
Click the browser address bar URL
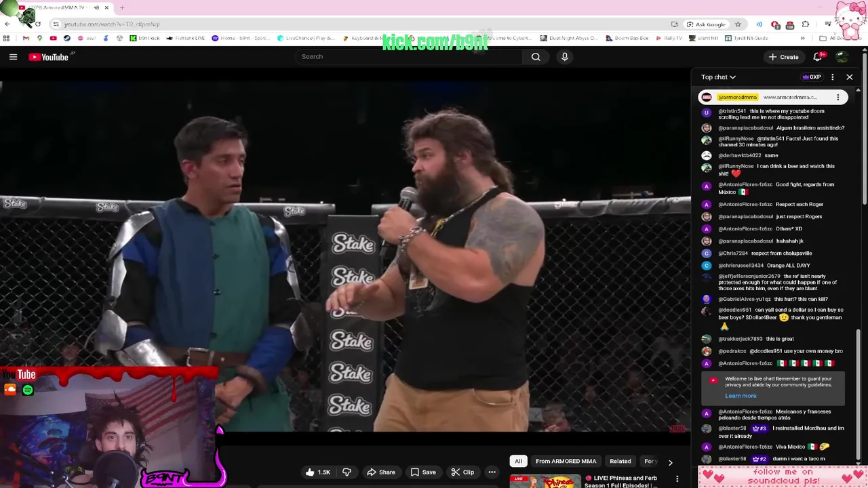tap(112, 24)
